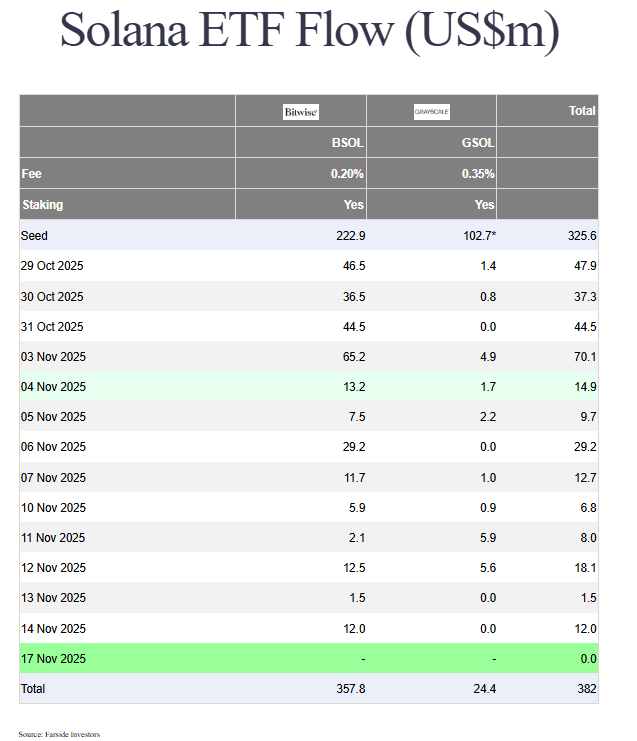Screen dimensions: 637x741
Task: Click the 222.9 seed value for BSOL
Action: point(349,236)
